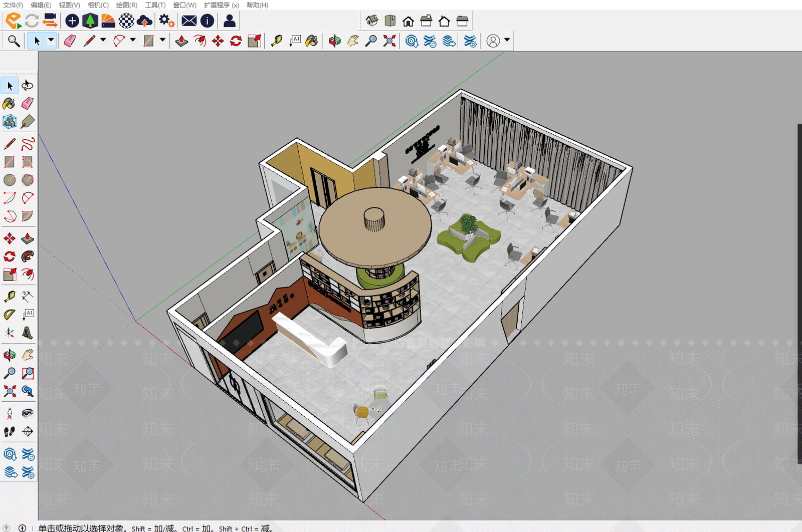Open the 绘图(R) menu
This screenshot has width=802, height=532.
pyautogui.click(x=127, y=5)
